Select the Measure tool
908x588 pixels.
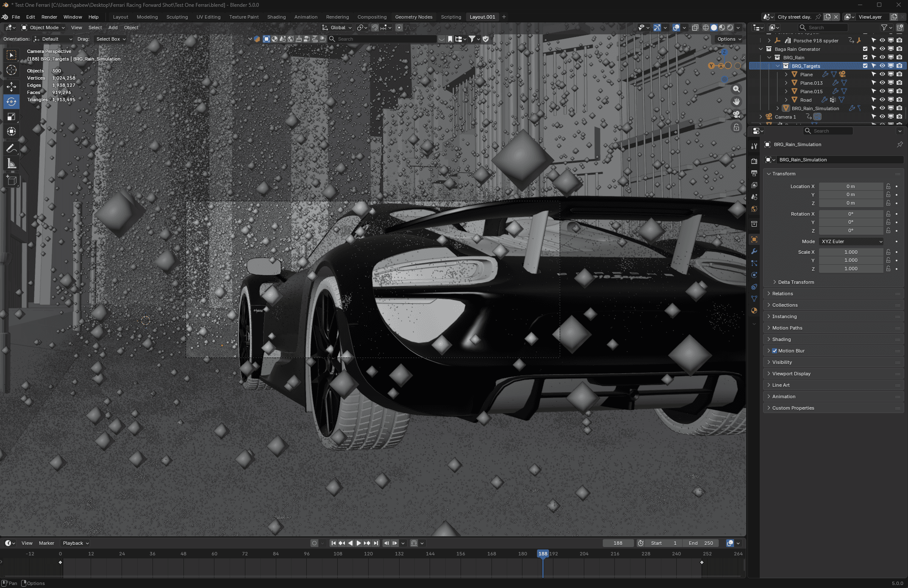[x=11, y=164]
